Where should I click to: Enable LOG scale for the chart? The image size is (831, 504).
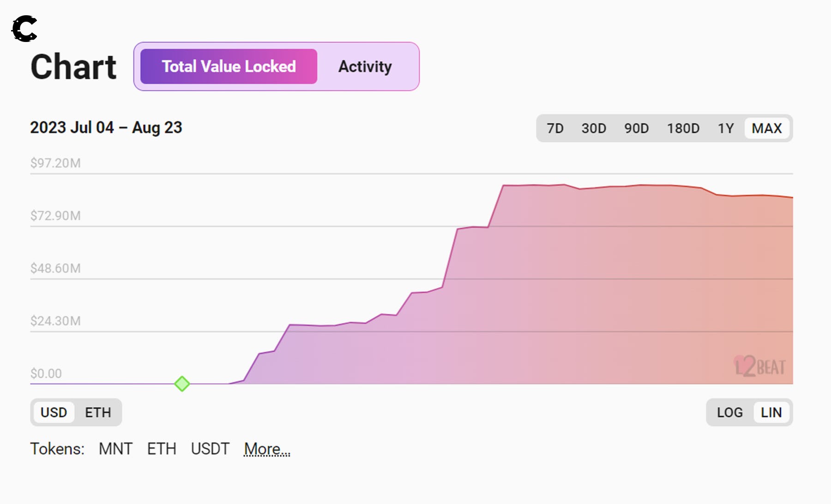coord(729,412)
